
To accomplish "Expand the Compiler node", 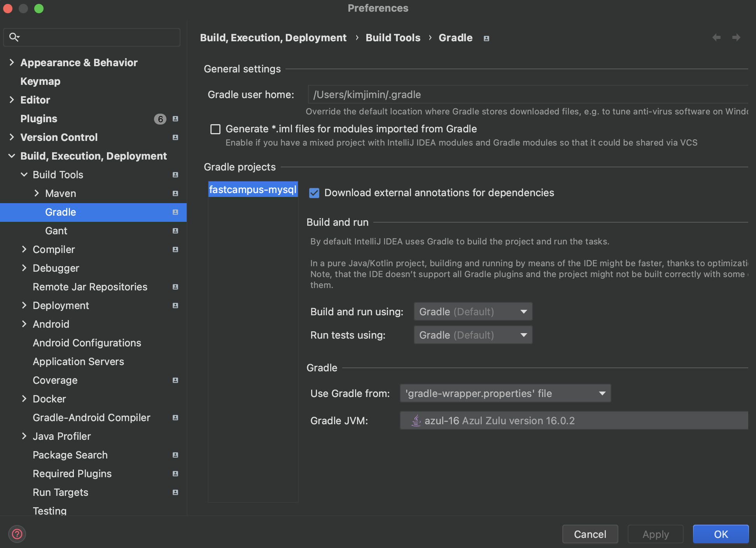I will [x=24, y=249].
